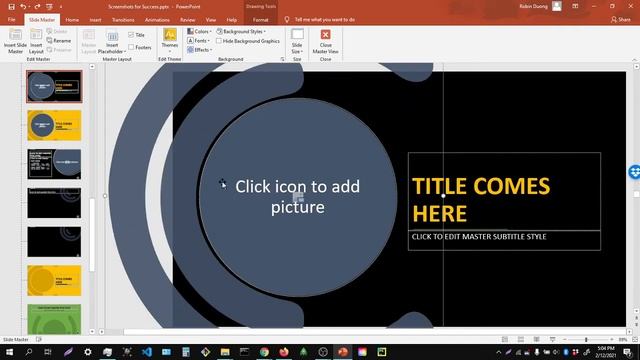Select the first black title layout thumbnail
The height and width of the screenshot is (360, 640).
click(54, 86)
